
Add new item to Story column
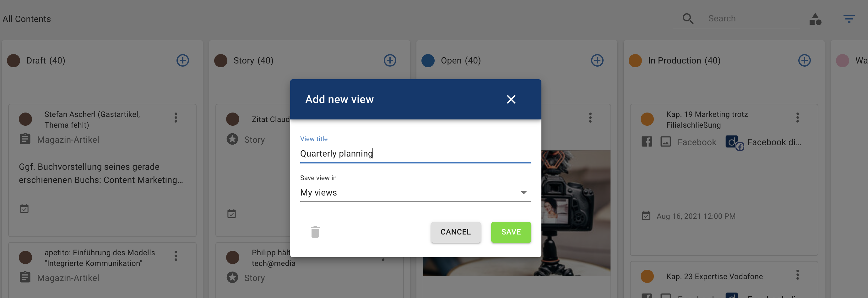390,60
